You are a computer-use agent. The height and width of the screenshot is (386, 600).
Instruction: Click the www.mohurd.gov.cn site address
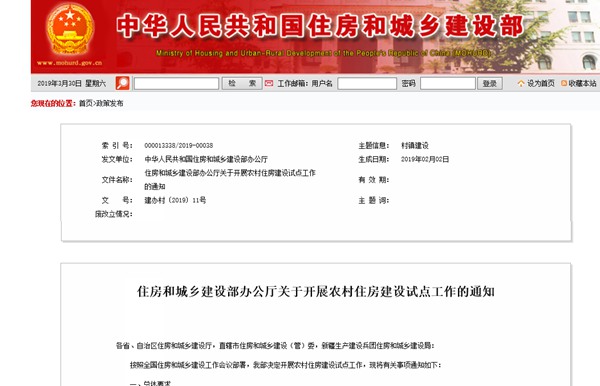(x=70, y=63)
